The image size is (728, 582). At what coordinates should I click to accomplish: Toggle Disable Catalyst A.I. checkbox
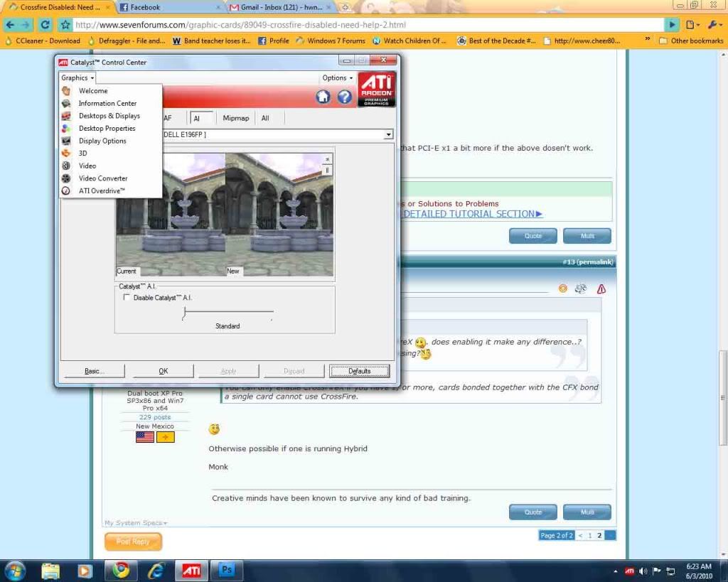127,298
